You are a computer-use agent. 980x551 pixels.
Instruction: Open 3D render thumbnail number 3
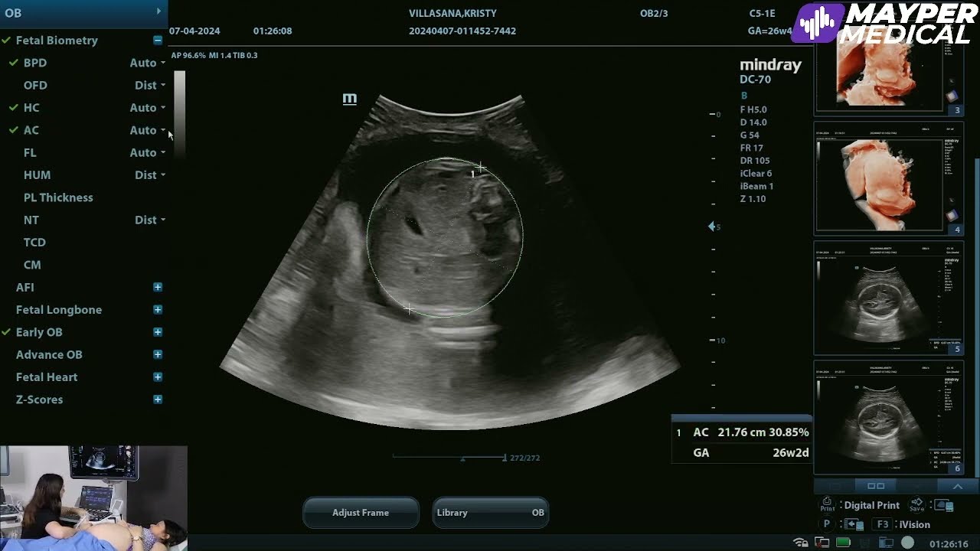click(888, 75)
